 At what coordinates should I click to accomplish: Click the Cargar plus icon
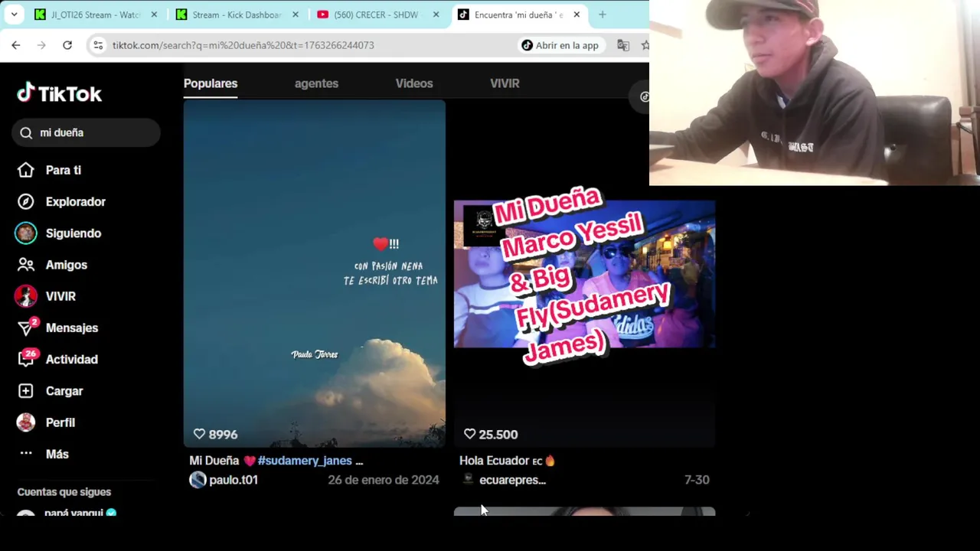[x=26, y=391]
